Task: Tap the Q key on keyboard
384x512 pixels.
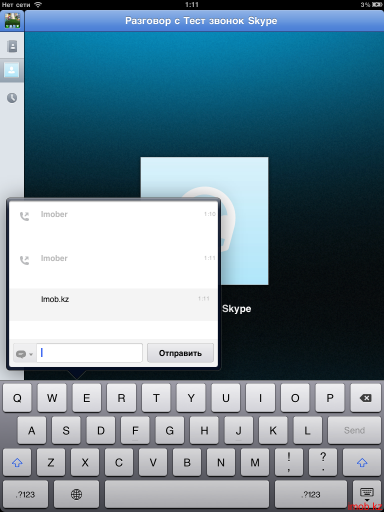Action: tap(17, 398)
